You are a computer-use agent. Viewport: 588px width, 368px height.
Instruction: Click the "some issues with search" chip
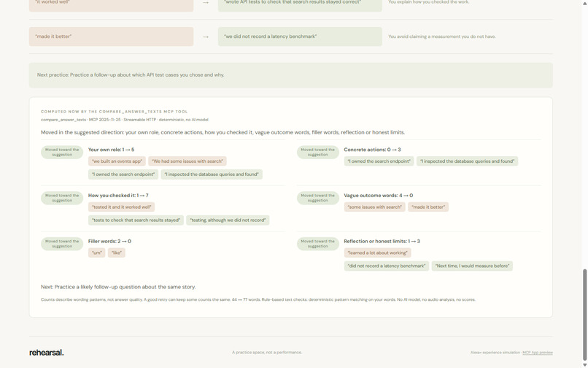(375, 207)
